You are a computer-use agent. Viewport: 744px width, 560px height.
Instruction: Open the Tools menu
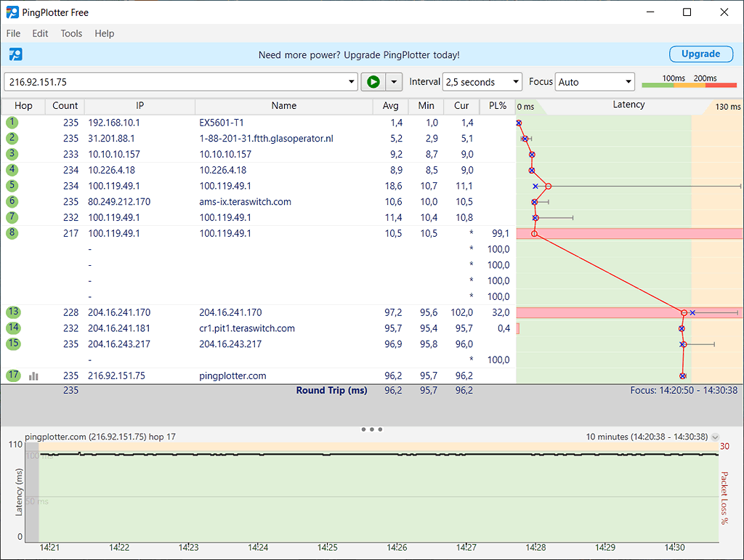click(x=71, y=33)
